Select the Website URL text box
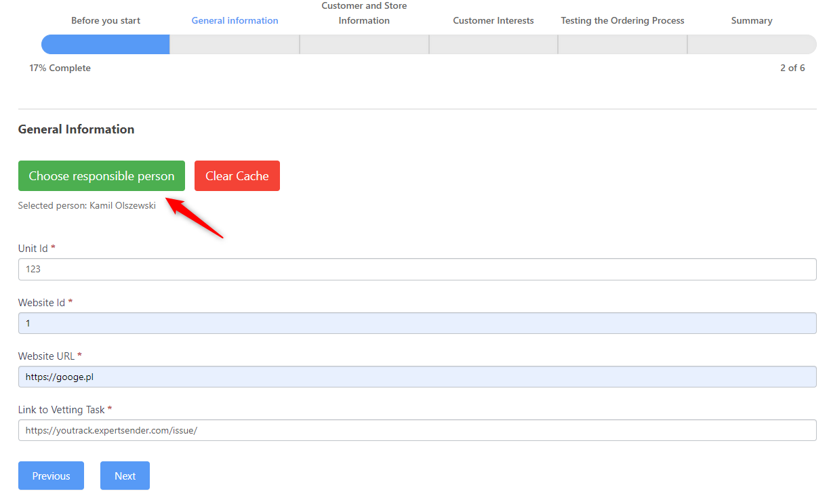Screen dimensions: 829x504 point(417,377)
